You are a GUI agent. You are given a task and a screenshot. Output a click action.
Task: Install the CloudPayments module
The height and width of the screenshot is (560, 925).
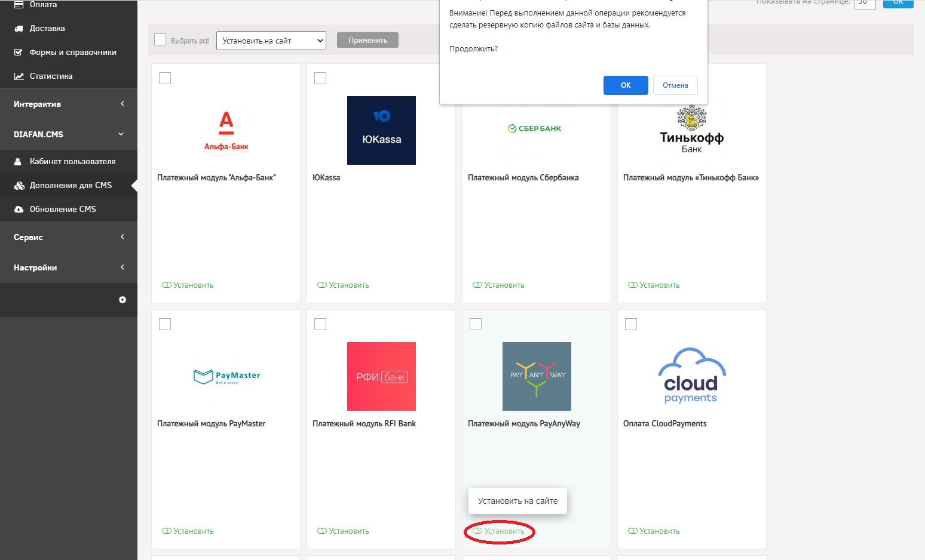pyautogui.click(x=659, y=531)
